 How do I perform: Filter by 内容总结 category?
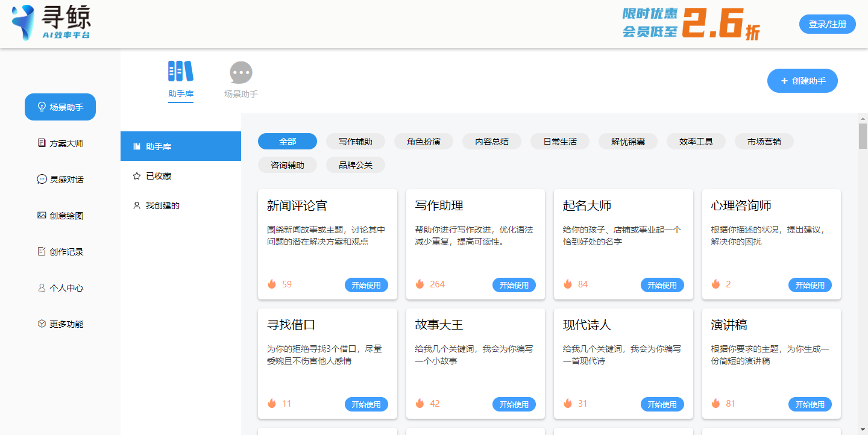click(x=492, y=142)
